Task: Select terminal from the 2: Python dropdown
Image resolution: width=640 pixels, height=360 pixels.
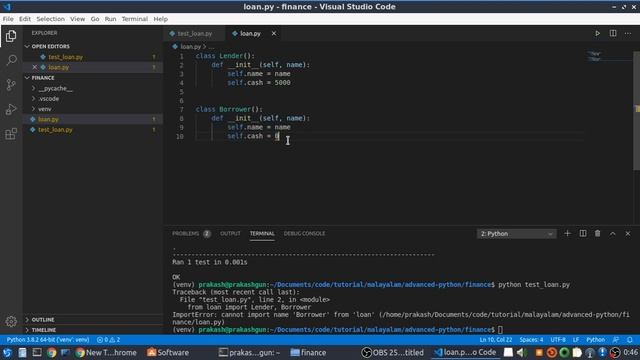Action: 516,233
